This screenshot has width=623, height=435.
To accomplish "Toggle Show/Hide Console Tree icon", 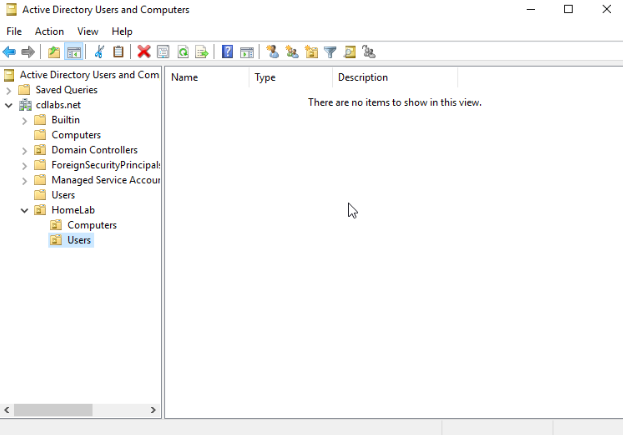I will [x=74, y=52].
